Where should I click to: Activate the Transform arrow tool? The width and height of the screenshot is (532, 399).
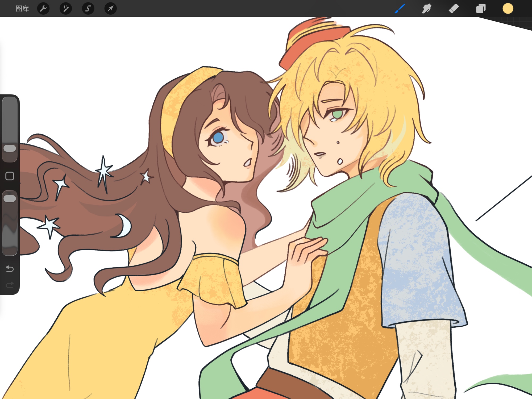click(x=110, y=9)
